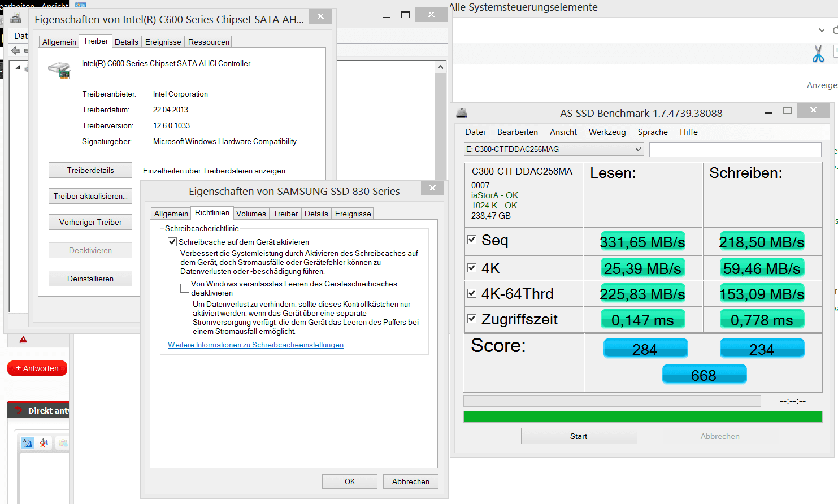The height and width of the screenshot is (504, 838).
Task: Uncheck Schreibcache auf dem Gerät aktivieren
Action: click(172, 242)
